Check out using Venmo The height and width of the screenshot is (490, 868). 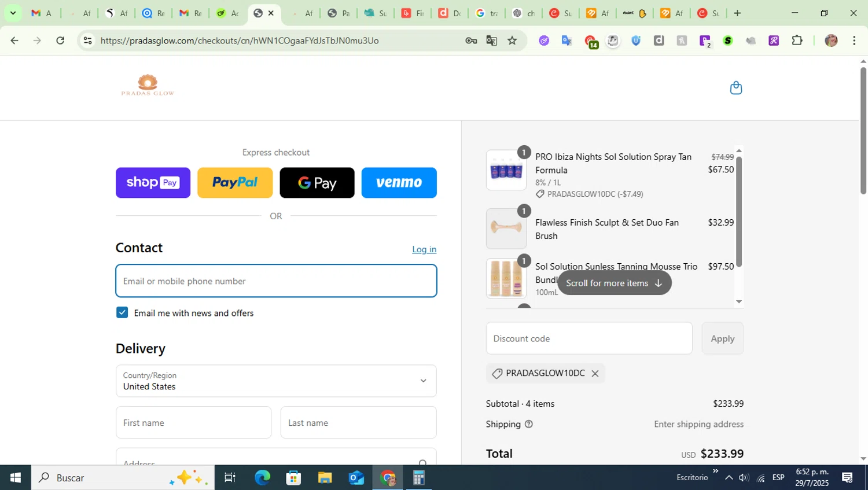(399, 183)
